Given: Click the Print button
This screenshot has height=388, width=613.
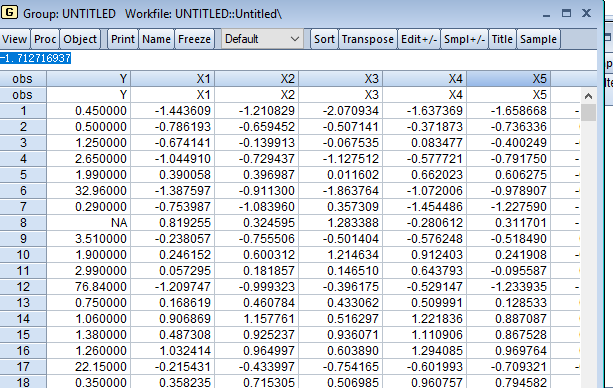Looking at the screenshot, I should [123, 39].
